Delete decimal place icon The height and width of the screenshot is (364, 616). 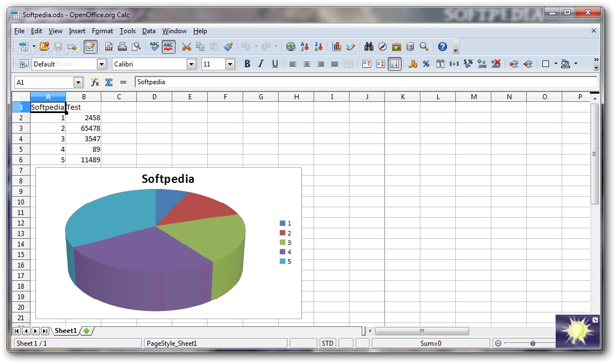point(496,64)
